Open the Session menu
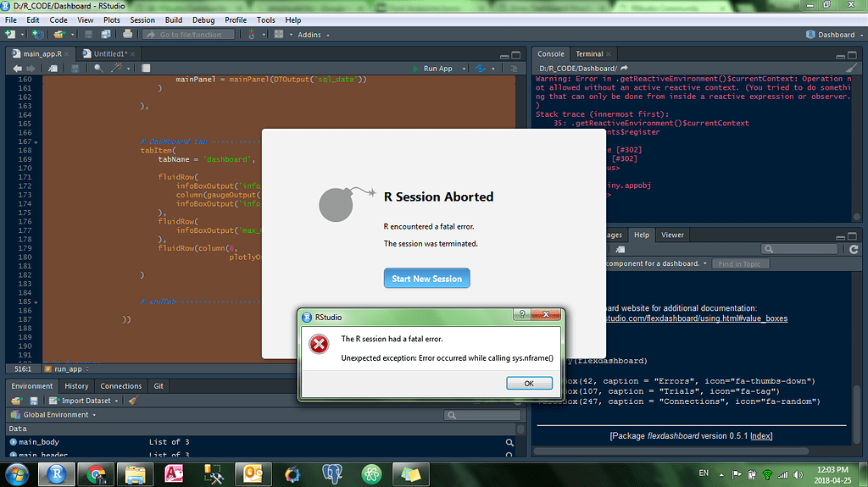Viewport: 868px width, 487px height. (142, 20)
